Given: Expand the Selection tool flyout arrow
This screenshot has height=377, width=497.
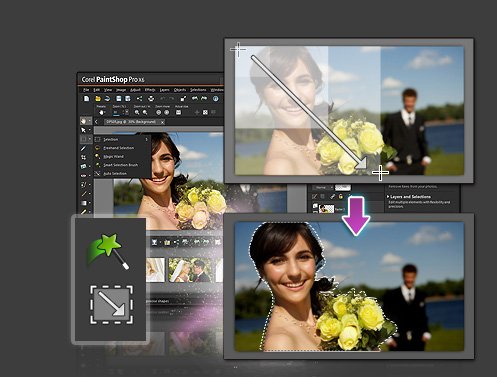Looking at the screenshot, I should pyautogui.click(x=90, y=139).
